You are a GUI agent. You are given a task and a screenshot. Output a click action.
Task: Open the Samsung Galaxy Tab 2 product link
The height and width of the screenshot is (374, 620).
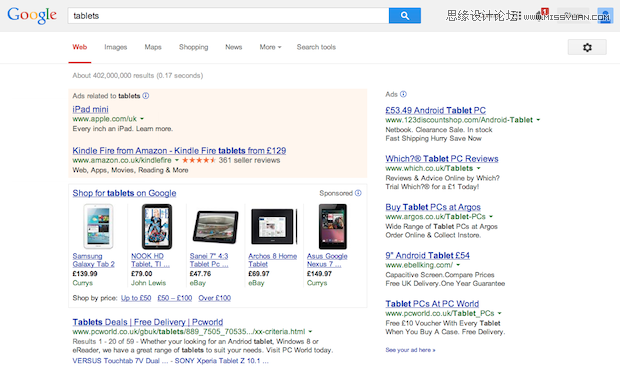point(94,260)
